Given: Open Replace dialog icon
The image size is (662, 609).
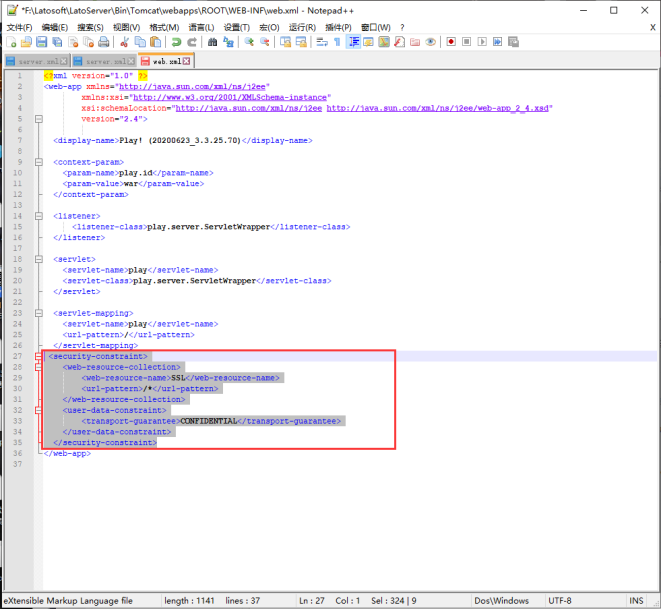Looking at the screenshot, I should point(228,42).
